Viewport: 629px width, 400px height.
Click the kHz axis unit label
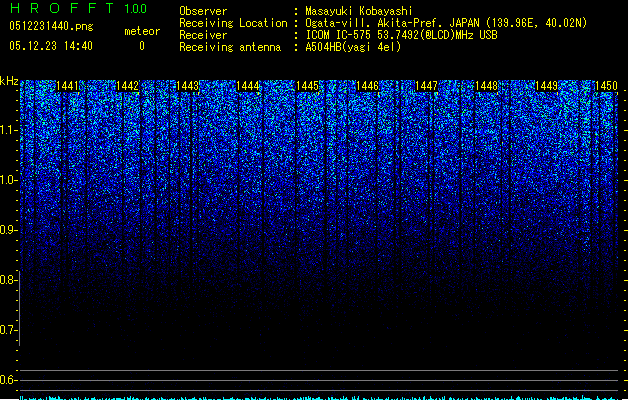(x=9, y=81)
